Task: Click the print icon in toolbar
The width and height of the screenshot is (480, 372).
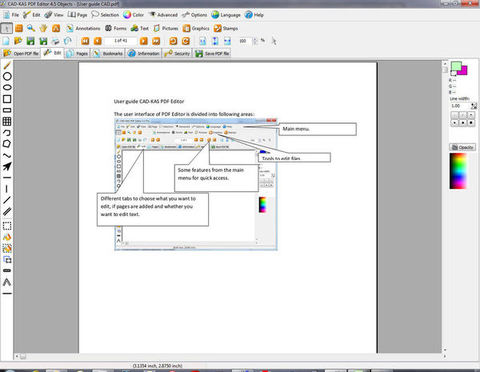Action: coord(55,41)
